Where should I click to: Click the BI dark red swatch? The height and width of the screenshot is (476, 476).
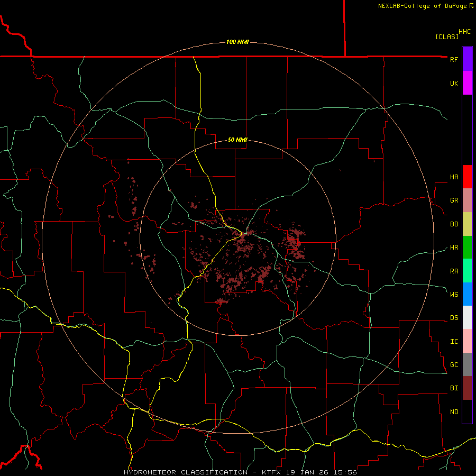coord(467,388)
